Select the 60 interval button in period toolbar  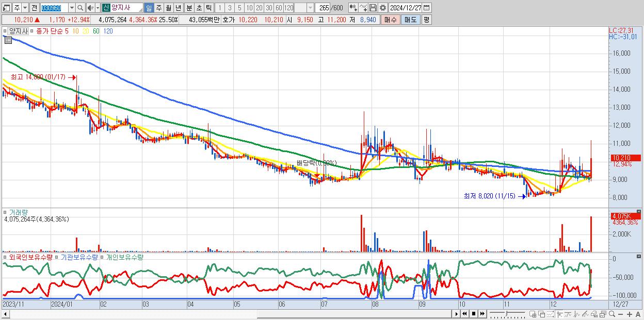[x=279, y=8]
